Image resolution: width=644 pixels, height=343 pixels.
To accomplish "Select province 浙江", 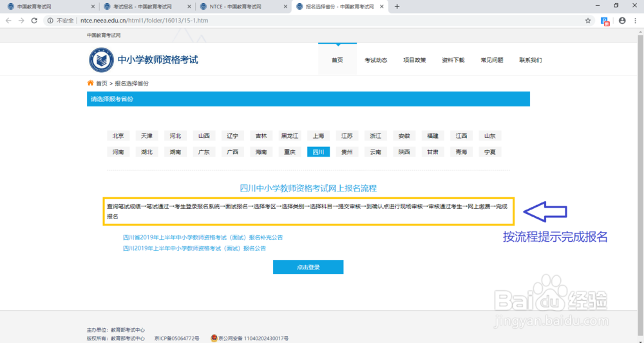I will point(375,136).
